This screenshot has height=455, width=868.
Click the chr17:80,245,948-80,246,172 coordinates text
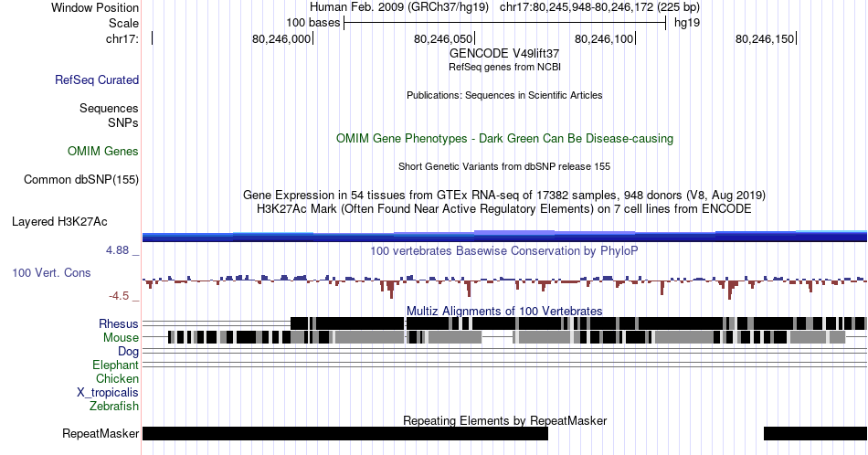click(x=599, y=7)
